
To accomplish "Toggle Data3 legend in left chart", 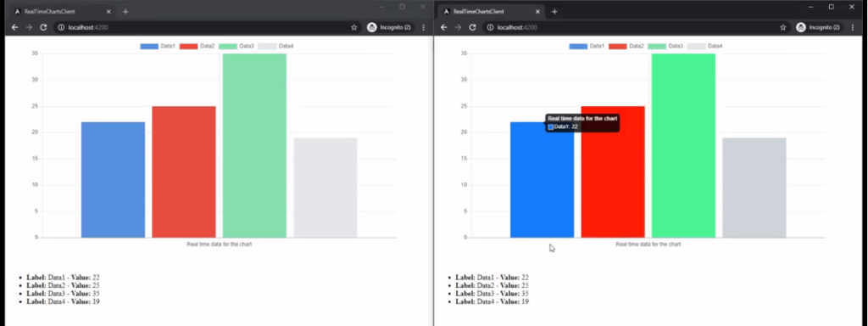I will pos(236,46).
